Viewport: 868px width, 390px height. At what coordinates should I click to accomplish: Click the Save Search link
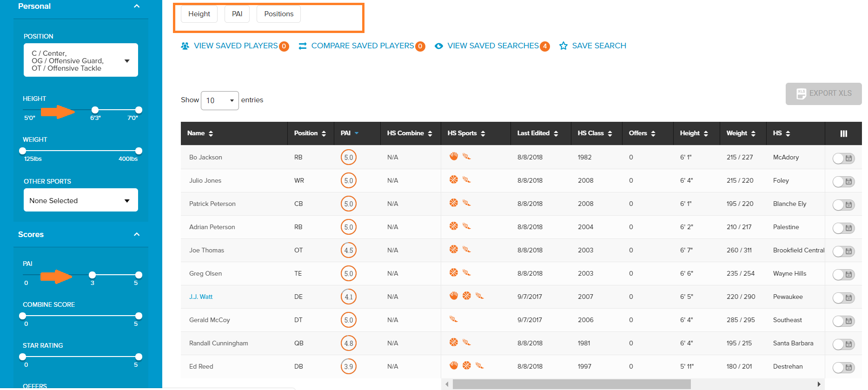(x=599, y=46)
